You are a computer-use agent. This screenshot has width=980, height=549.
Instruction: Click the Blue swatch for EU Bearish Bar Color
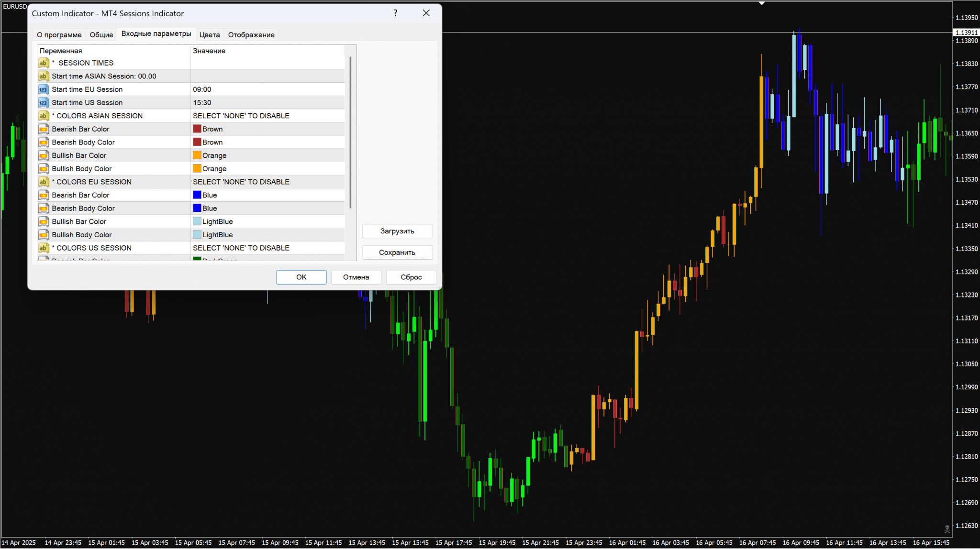pyautogui.click(x=197, y=195)
